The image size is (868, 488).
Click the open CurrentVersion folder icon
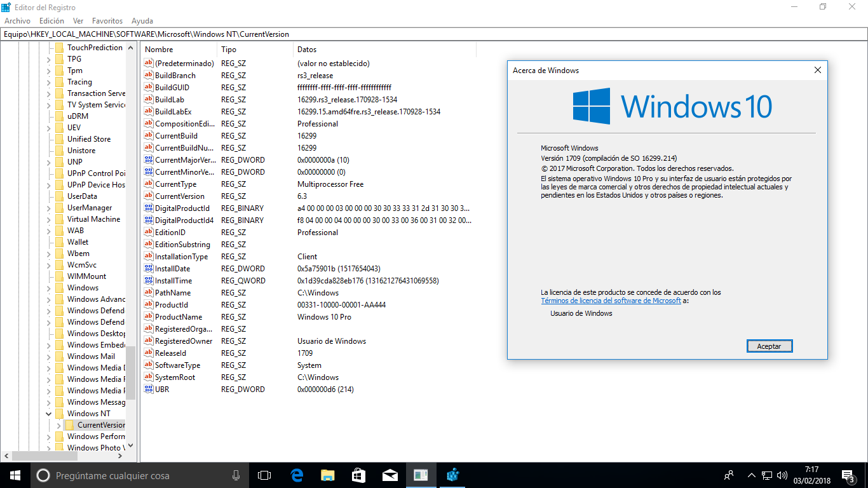(69, 425)
